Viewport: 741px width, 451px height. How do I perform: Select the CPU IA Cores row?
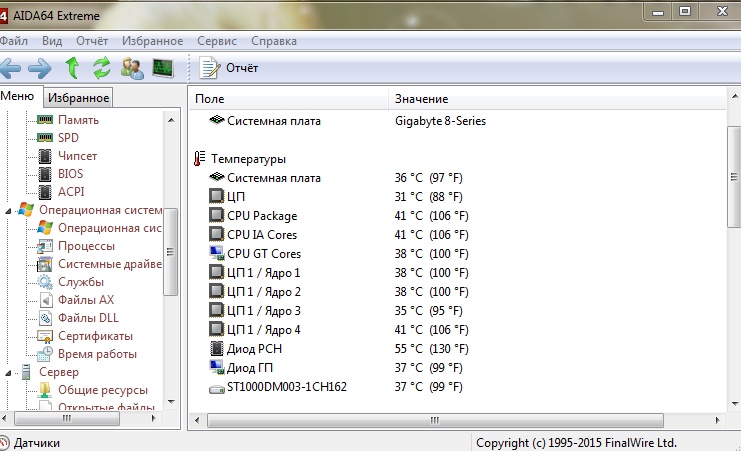(x=457, y=234)
